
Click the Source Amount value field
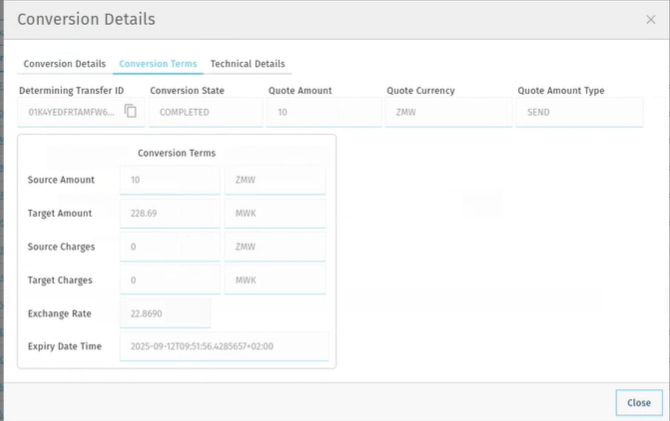[169, 180]
